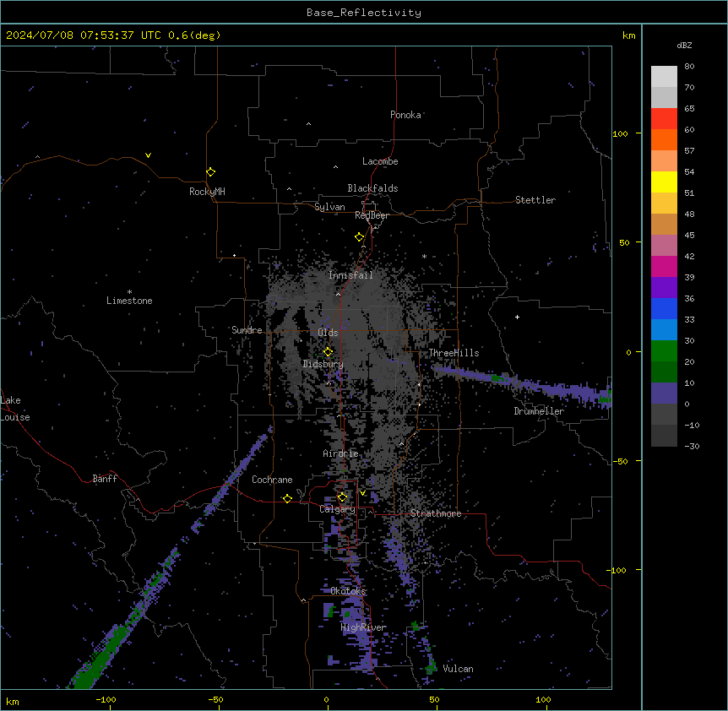Click the Sylvan label

(329, 207)
